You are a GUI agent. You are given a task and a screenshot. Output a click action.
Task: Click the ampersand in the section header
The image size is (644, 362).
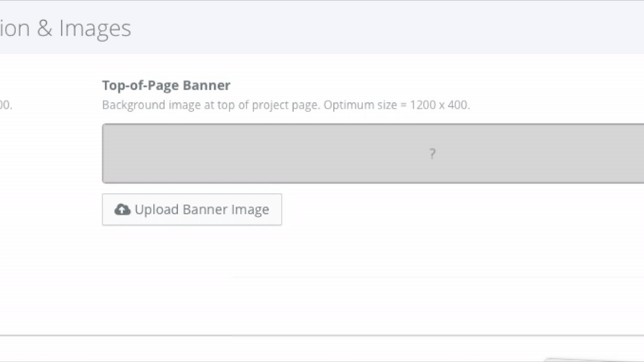[x=45, y=29]
